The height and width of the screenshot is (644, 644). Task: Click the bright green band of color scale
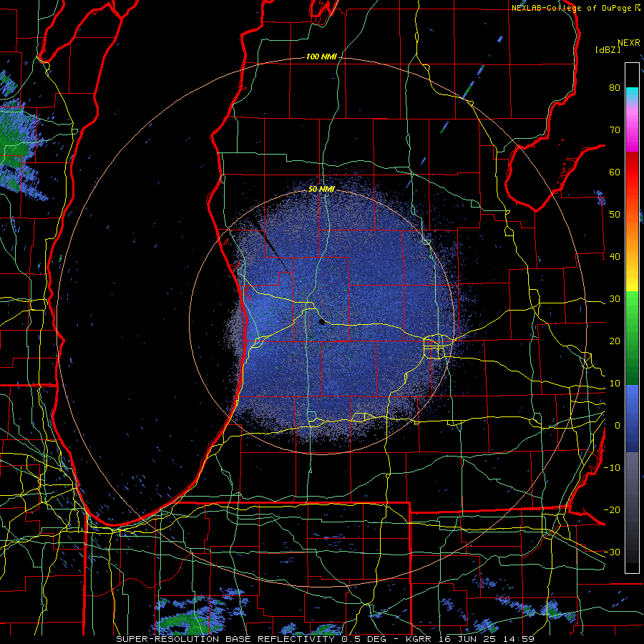(632, 308)
